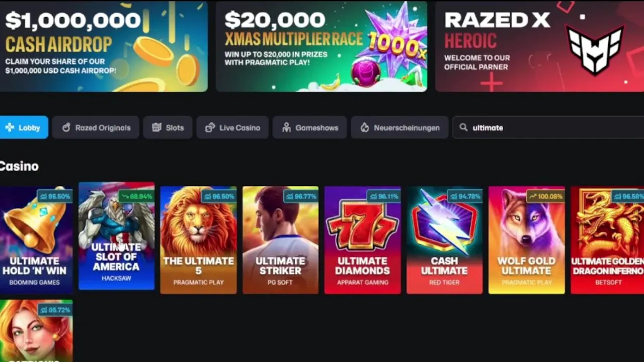The height and width of the screenshot is (362, 644).
Task: Open the Ultimate Striker game
Action: pyautogui.click(x=280, y=240)
